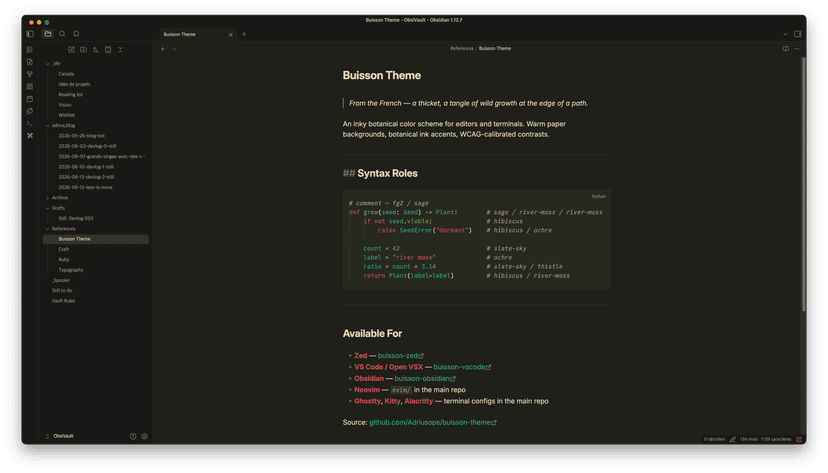Open the daily note calendar icon
This screenshot has width=828, height=473.
[x=30, y=99]
